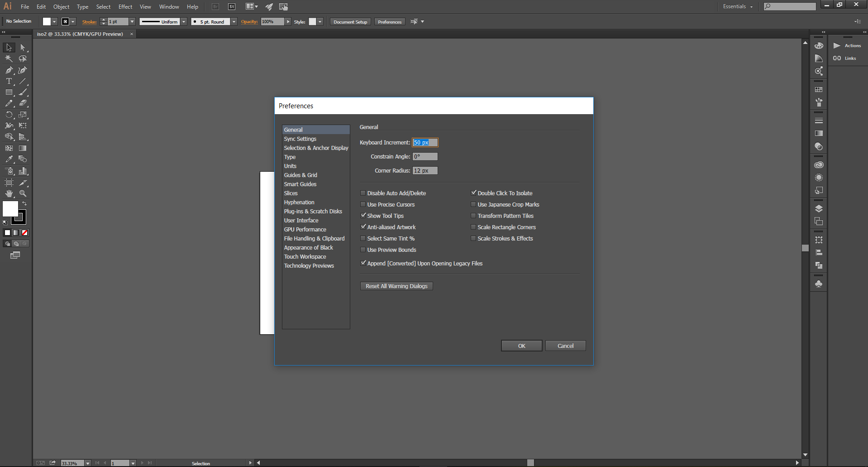Screen dimensions: 868x467
Task: Open the Layers panel icon
Action: pyautogui.click(x=819, y=209)
